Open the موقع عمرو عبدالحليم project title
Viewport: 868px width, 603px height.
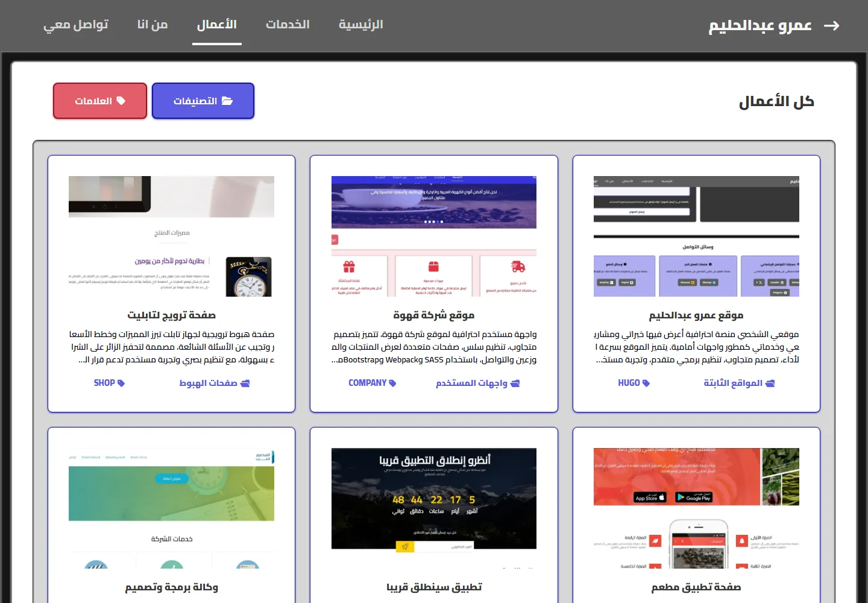pyautogui.click(x=696, y=315)
